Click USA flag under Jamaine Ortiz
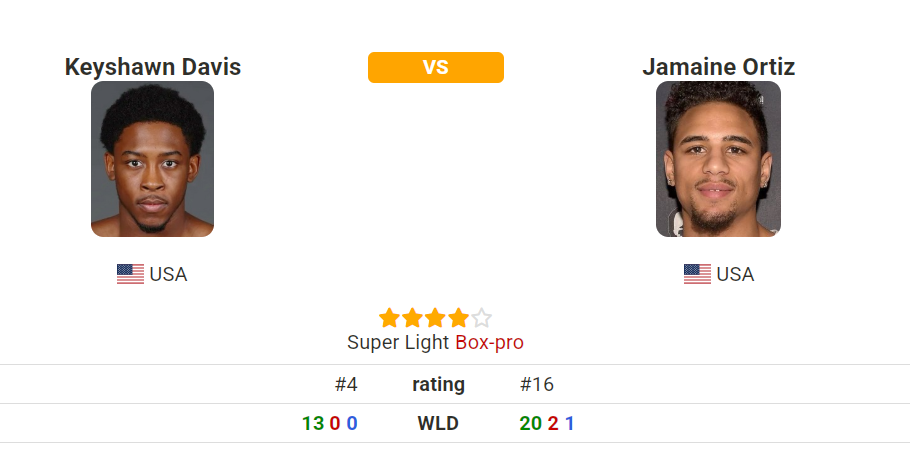Image resolution: width=910 pixels, height=455 pixels. coord(697,274)
